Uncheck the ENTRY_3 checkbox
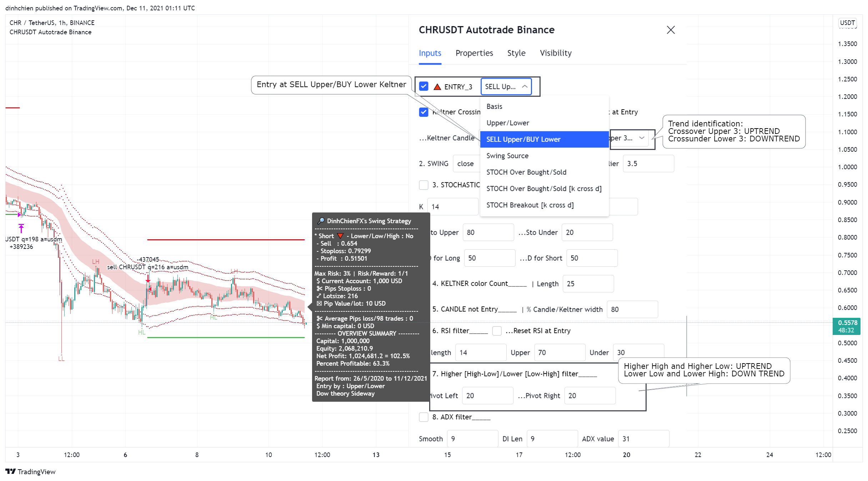Screen dimensions: 868x481 pyautogui.click(x=423, y=86)
